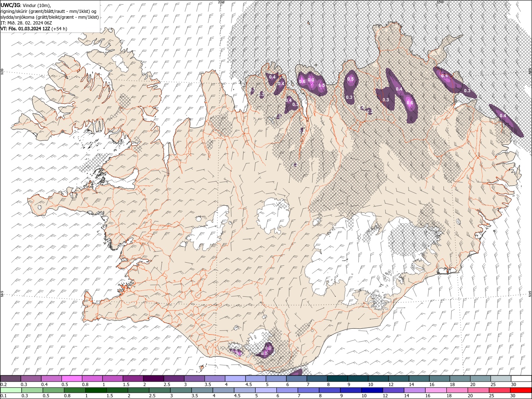Click the pale green 0.1 swatch in lower legend
The width and height of the screenshot is (532, 399).
[11, 390]
